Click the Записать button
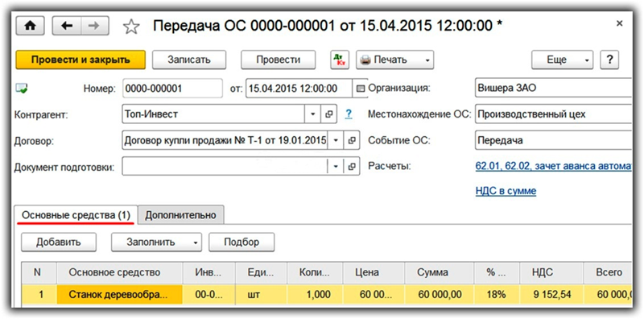Image resolution: width=644 pixels, height=319 pixels. 189,60
